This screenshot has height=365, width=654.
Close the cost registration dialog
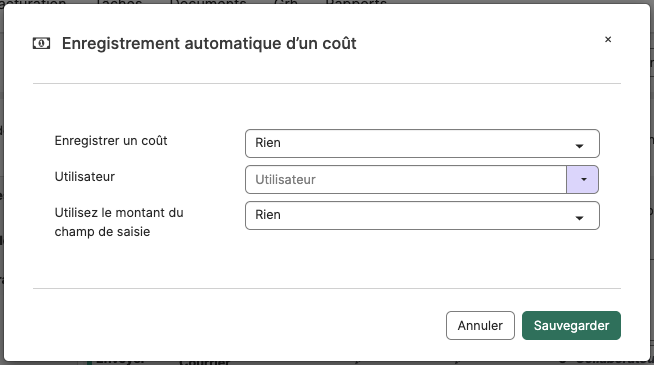[608, 39]
